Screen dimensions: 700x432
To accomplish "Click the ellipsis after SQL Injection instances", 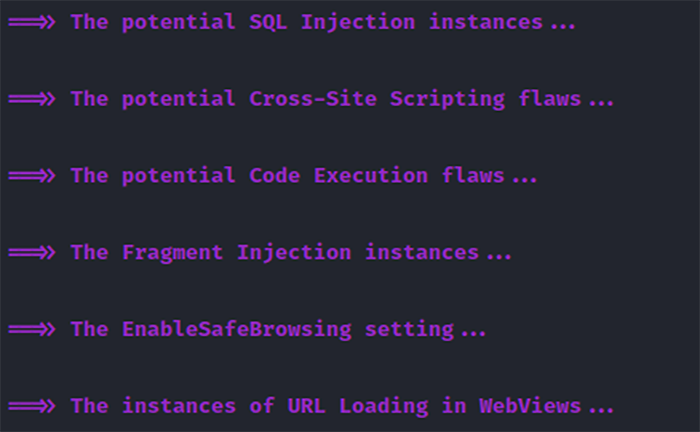I will pyautogui.click(x=563, y=27).
